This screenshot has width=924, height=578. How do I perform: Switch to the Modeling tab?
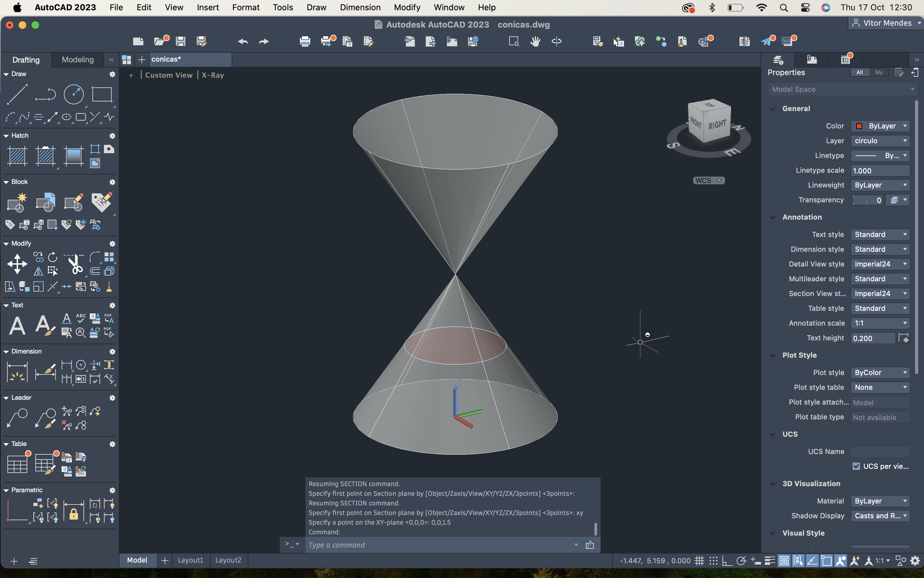click(78, 60)
